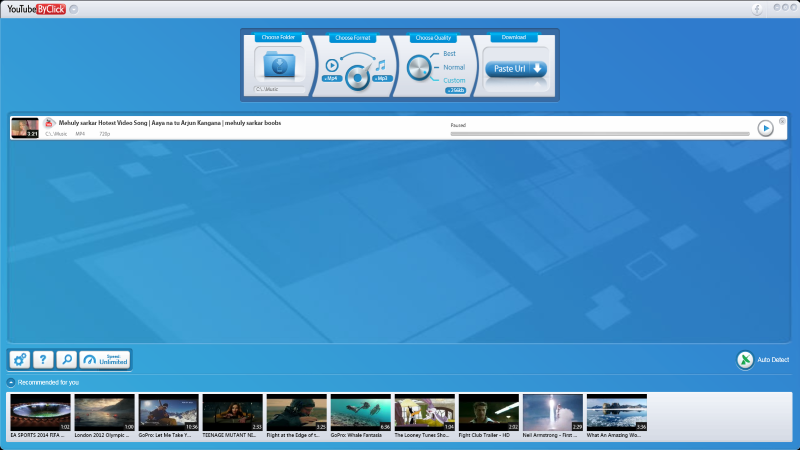Select the Mp3 music note icon

point(381,65)
